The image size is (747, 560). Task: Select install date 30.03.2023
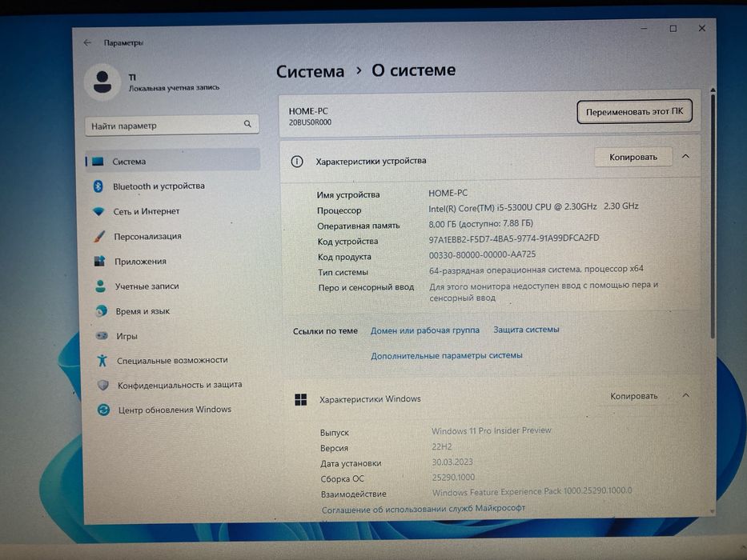[452, 462]
